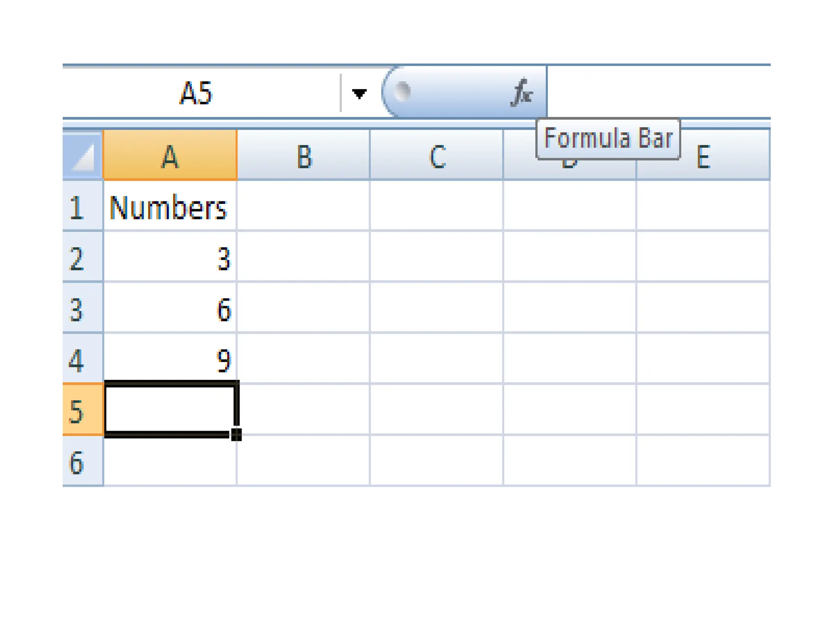Select column A header
This screenshot has width=840, height=630.
pos(170,156)
